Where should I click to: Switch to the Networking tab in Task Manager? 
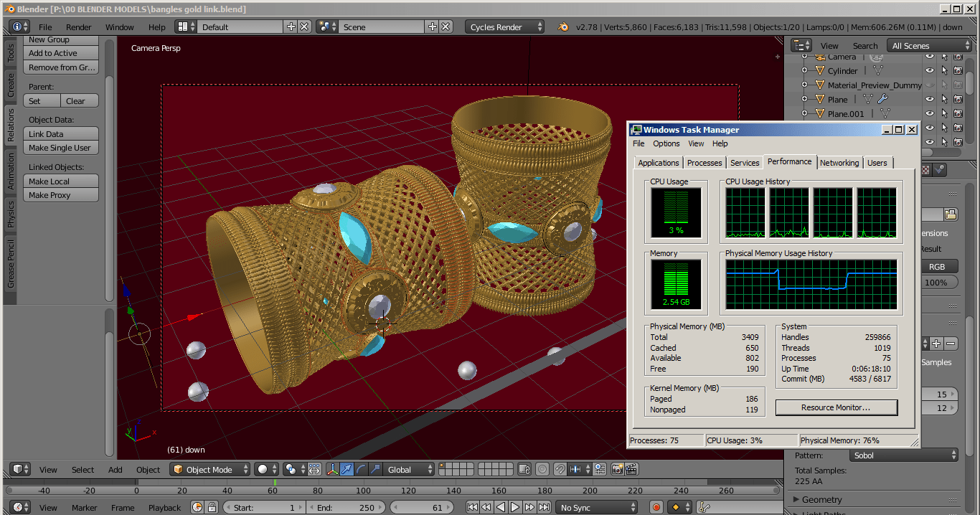(x=839, y=163)
